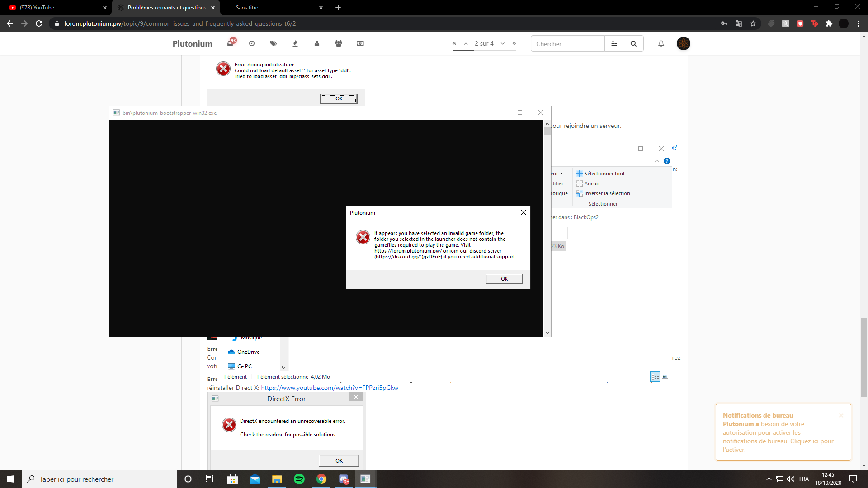The image size is (868, 488).
Task: Switch to the Sans titre browser tab
Action: tap(271, 8)
